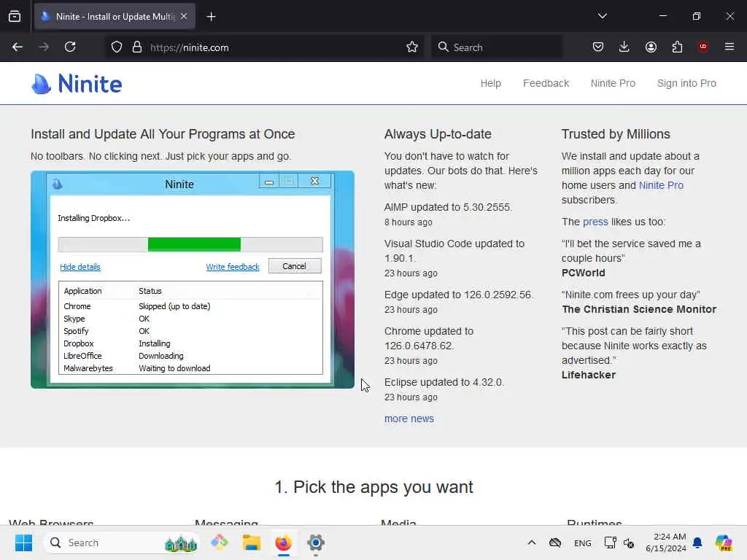Open tracking protection shield icon
The image size is (747, 560).
117,47
